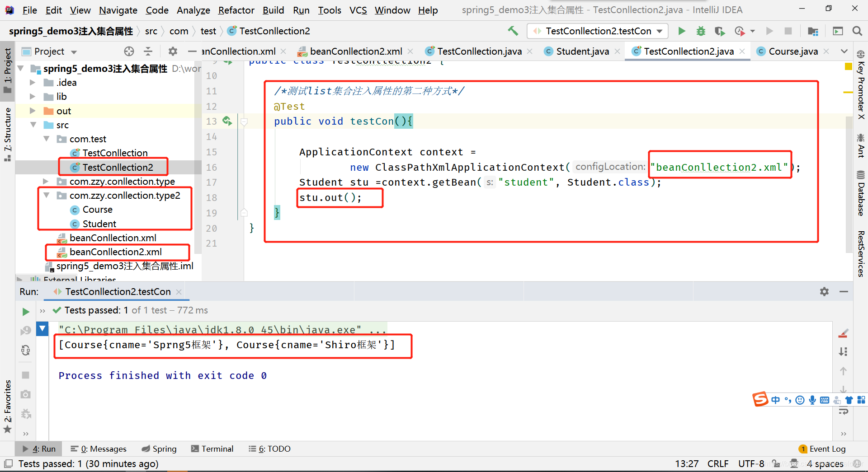This screenshot has width=868, height=472.
Task: Toggle soft-wrap icon in console
Action: point(843,411)
